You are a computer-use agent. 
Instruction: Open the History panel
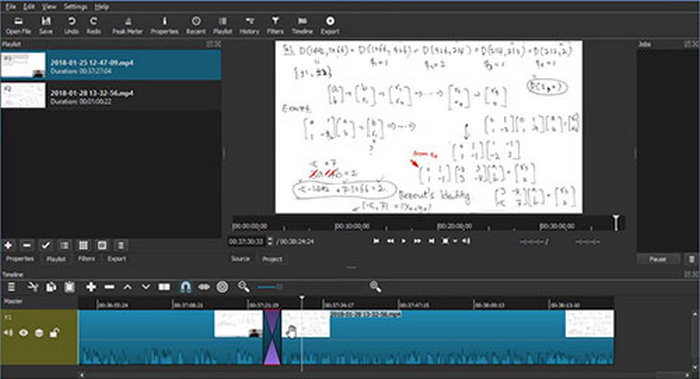coord(250,25)
